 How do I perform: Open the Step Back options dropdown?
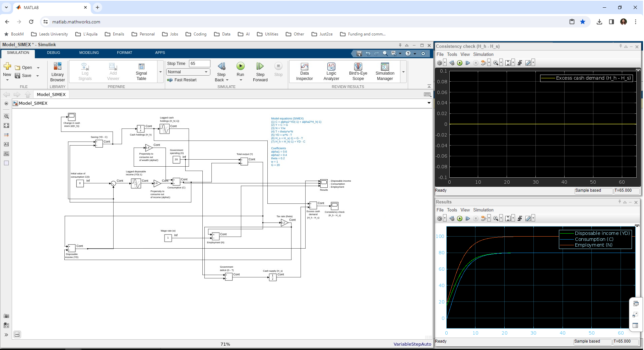click(x=227, y=80)
